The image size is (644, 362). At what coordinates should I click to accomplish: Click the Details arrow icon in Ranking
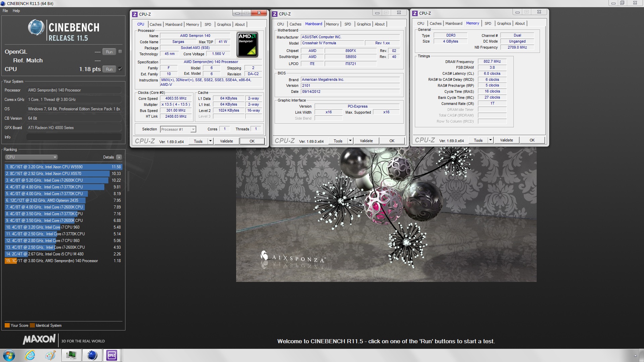[119, 157]
